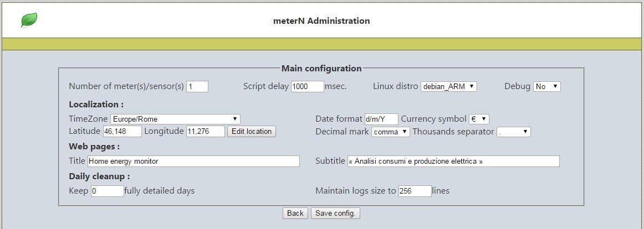Click the green leaf logo icon
The height and width of the screenshot is (229, 644).
pyautogui.click(x=29, y=20)
